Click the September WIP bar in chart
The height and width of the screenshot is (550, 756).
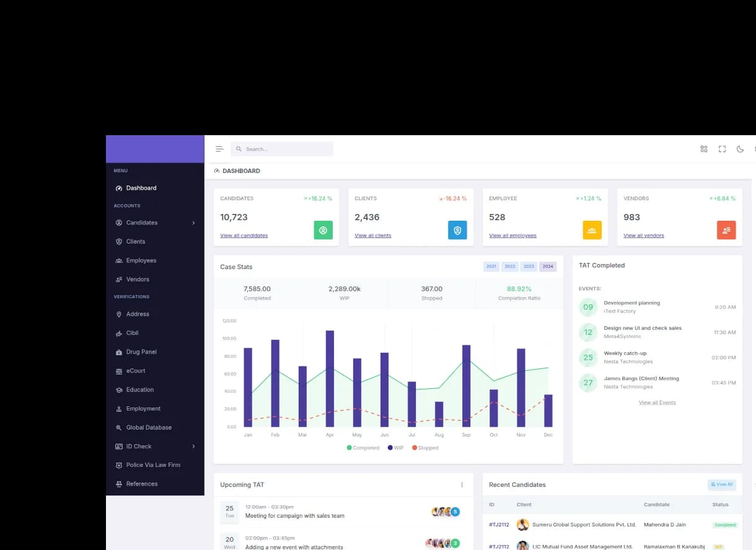(x=466, y=386)
